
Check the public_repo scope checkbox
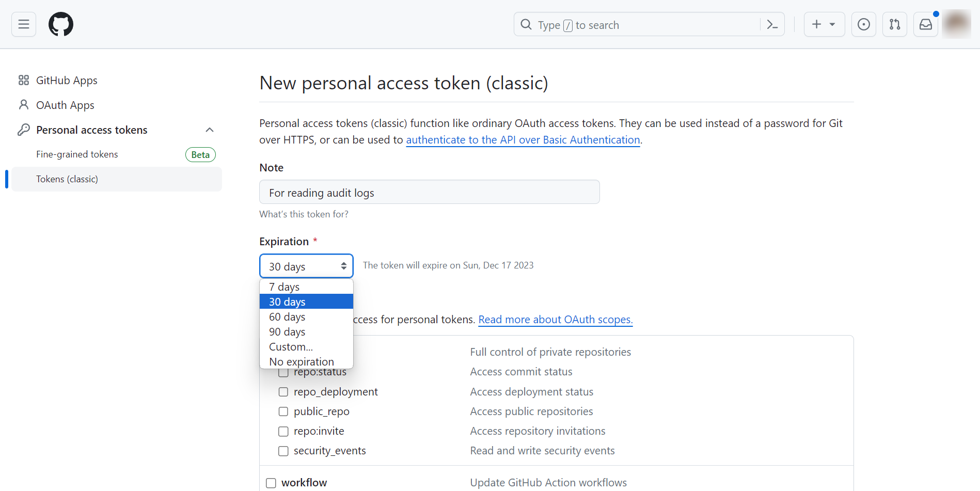(283, 411)
